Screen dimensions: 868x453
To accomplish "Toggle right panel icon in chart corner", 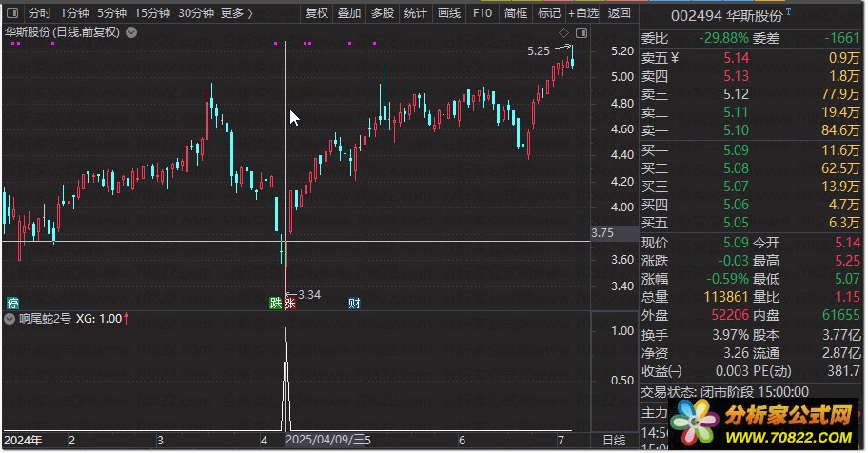I will [x=582, y=32].
